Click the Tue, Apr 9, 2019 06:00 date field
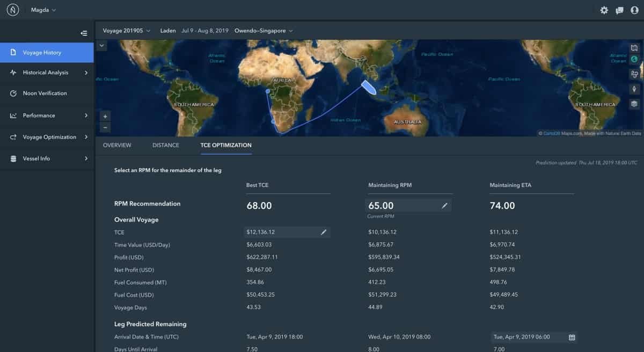 535,337
